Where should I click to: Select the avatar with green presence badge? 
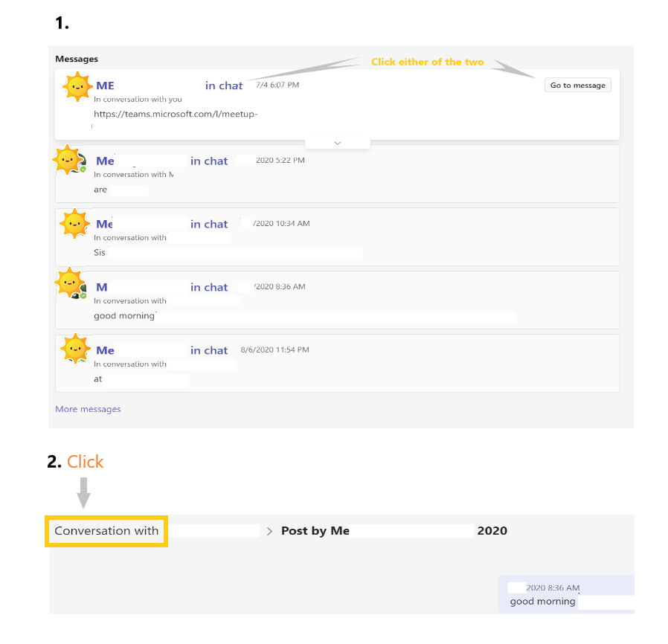click(69, 160)
